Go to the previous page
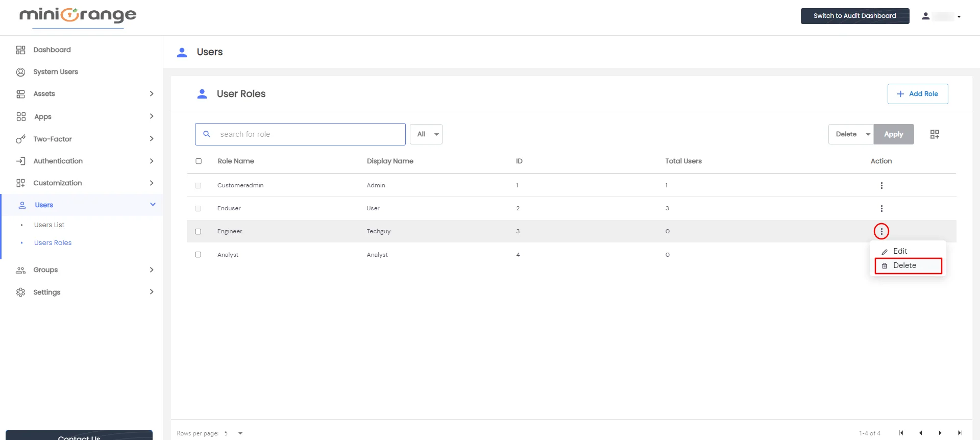The height and width of the screenshot is (440, 980). (921, 433)
